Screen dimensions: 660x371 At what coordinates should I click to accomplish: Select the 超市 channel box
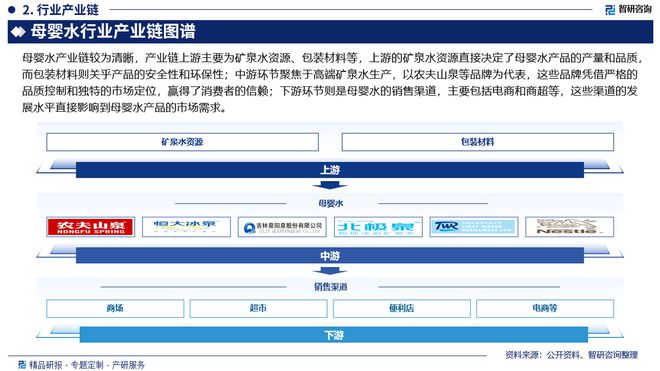tap(258, 308)
